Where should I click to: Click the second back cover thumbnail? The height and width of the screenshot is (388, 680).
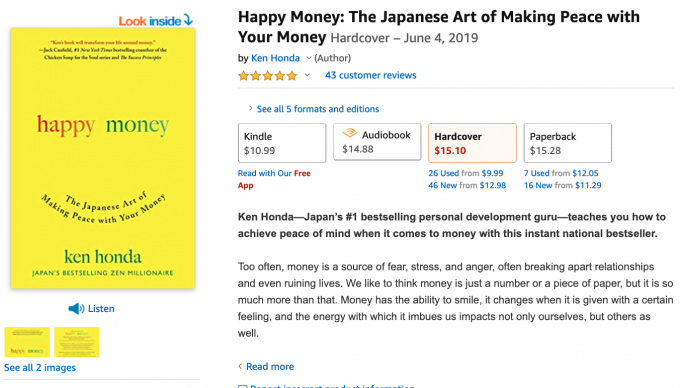[77, 342]
